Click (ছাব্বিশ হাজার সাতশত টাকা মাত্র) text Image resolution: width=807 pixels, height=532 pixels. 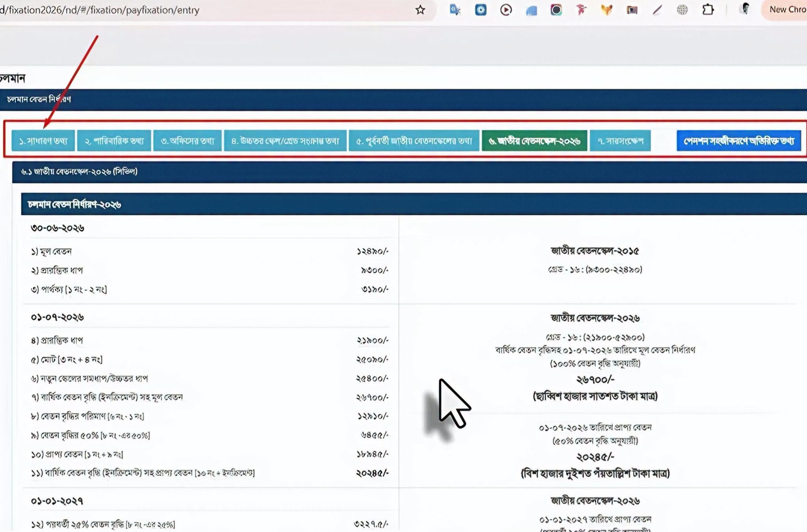[x=595, y=396]
